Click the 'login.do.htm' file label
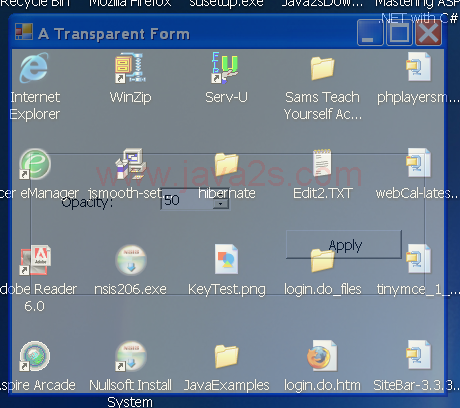This screenshot has height=408, width=460. [x=322, y=385]
